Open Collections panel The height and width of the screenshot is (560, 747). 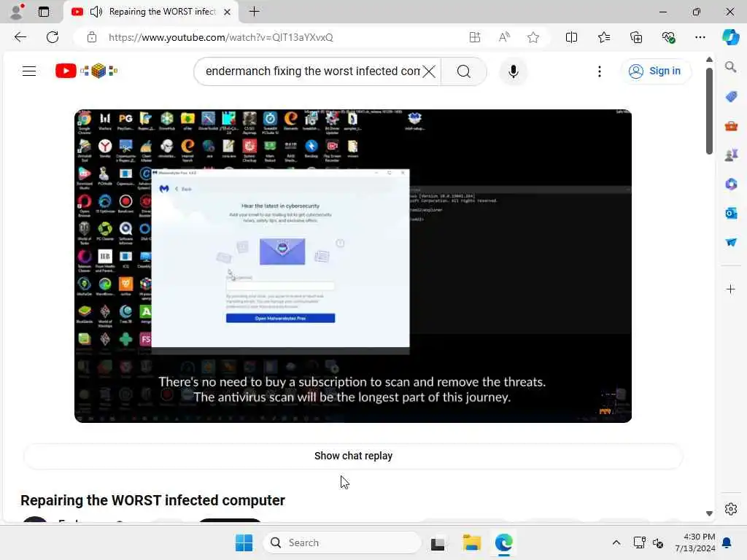coord(636,37)
